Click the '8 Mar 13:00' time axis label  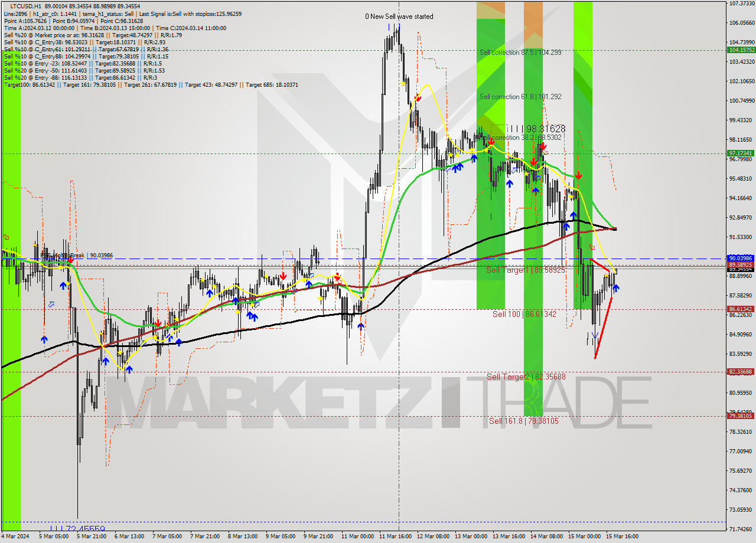click(243, 537)
